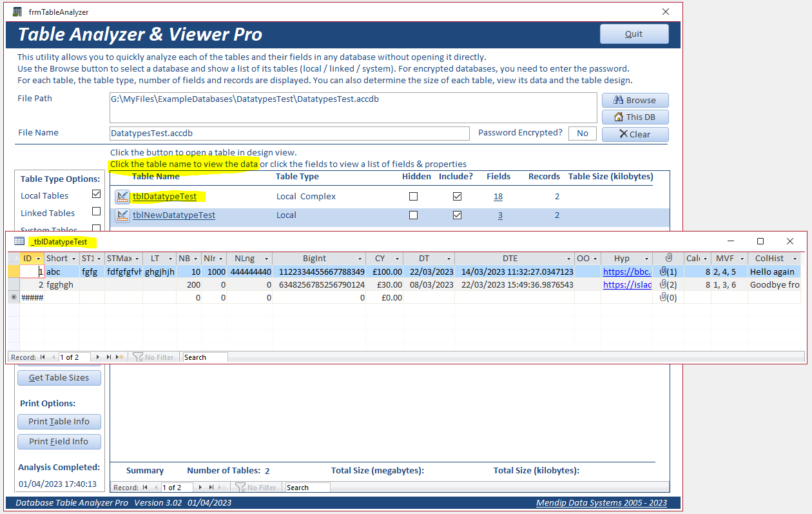Screen dimensions: 812x514
Task: Select the £30.00 currency cell
Action: click(385, 284)
